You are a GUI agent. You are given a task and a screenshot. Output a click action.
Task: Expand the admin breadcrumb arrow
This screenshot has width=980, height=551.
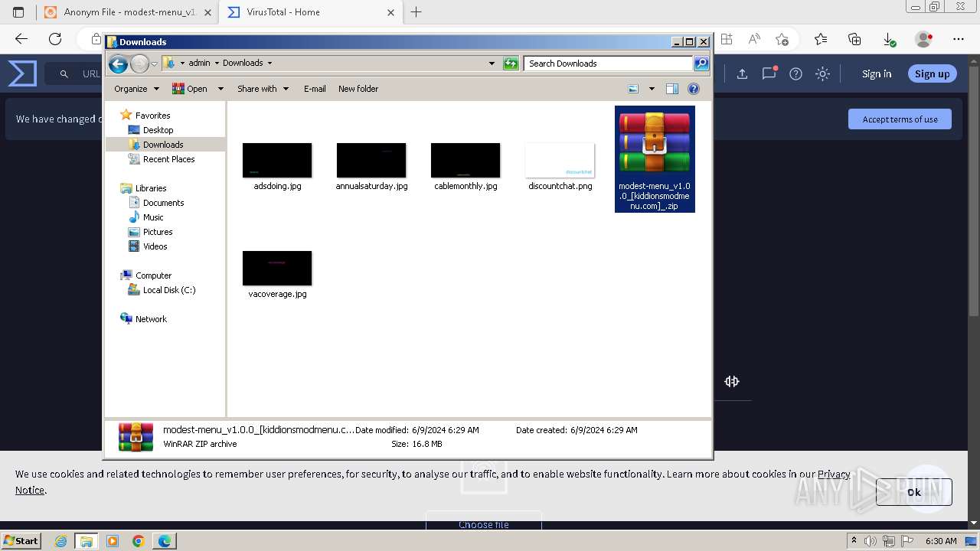tap(217, 64)
